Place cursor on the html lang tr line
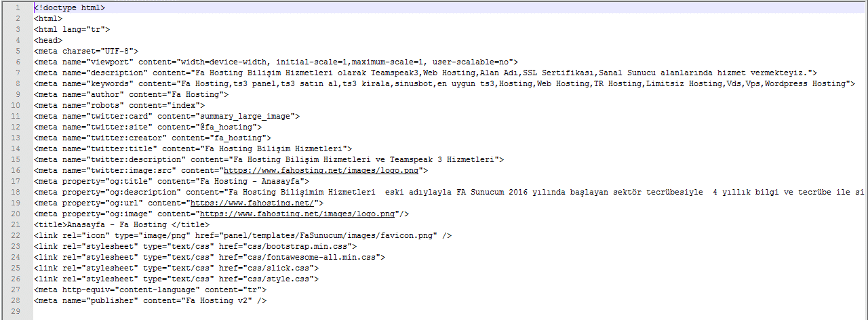Image resolution: width=868 pixels, height=320 pixels. (x=72, y=29)
